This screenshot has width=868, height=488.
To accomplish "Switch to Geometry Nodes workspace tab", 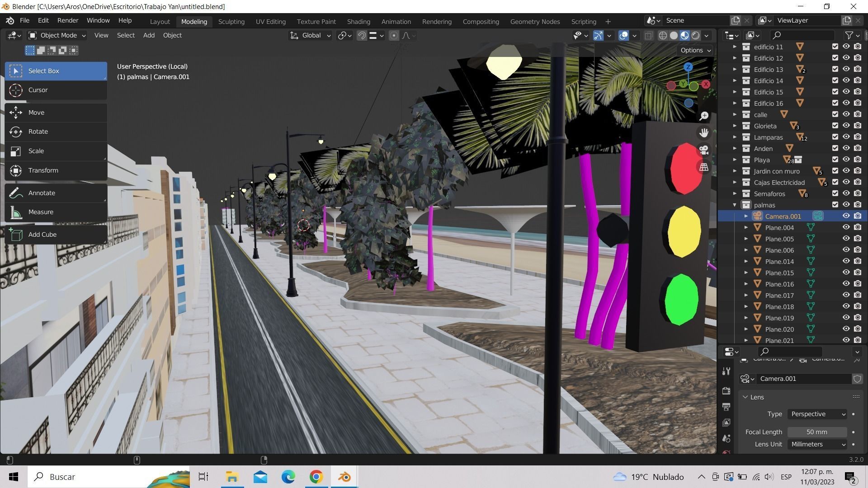I will 535,22.
